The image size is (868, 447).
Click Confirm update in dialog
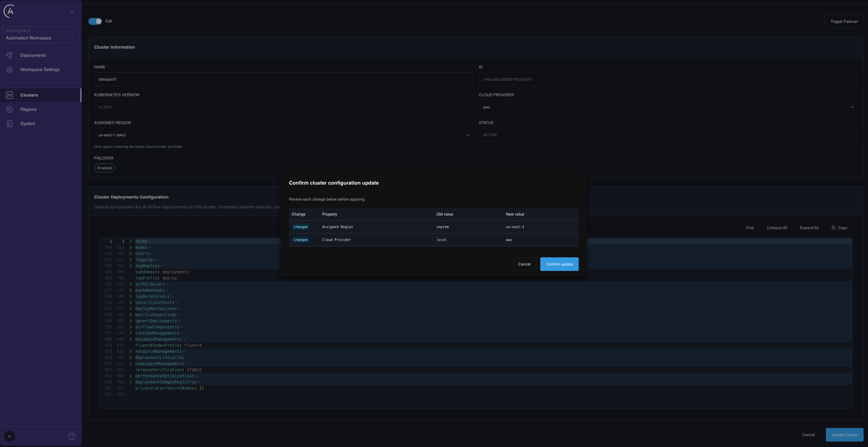coord(559,264)
